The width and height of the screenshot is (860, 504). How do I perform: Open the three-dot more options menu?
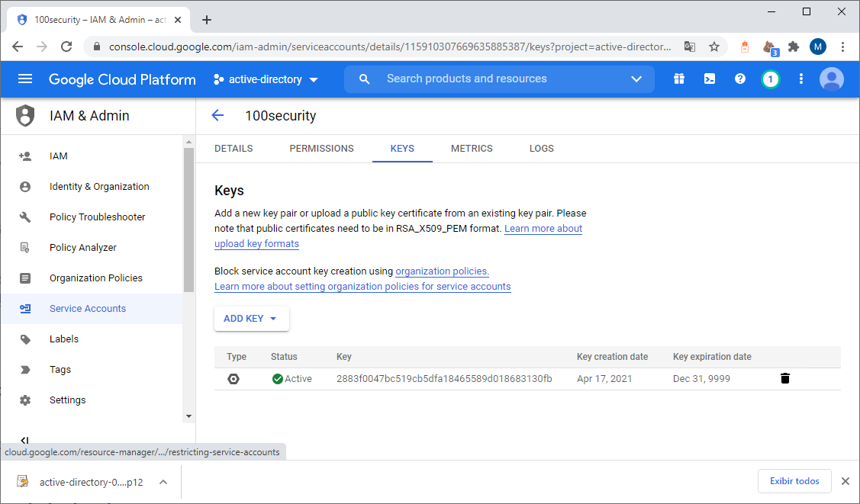(x=801, y=79)
